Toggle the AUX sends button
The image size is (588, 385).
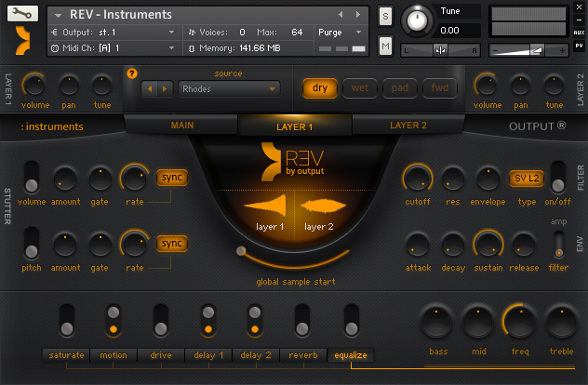[x=579, y=33]
